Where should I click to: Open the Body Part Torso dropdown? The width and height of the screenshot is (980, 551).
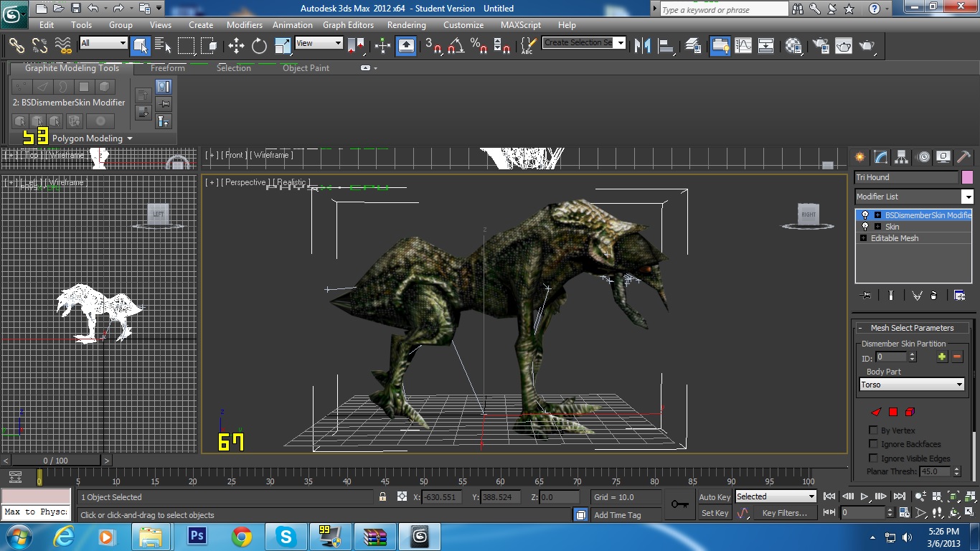coord(912,385)
